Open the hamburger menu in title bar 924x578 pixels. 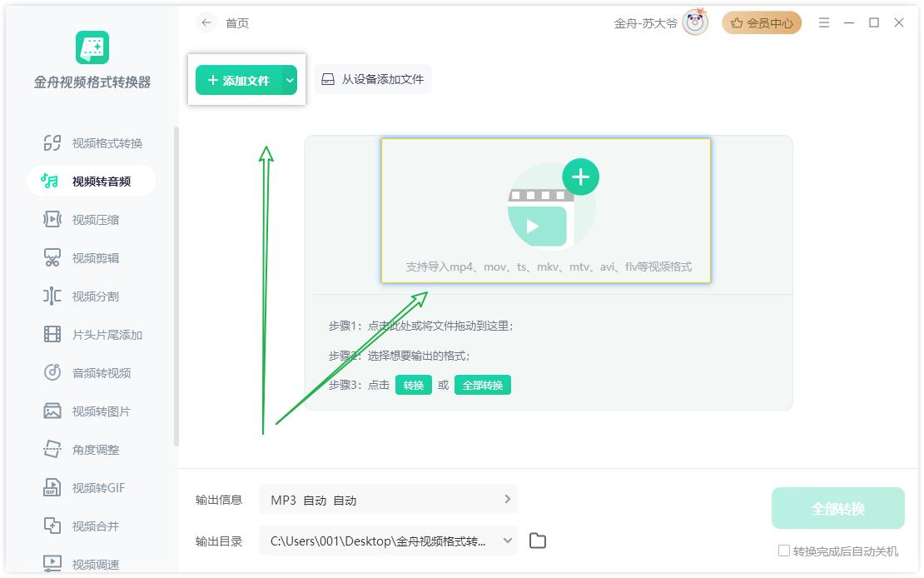[823, 23]
